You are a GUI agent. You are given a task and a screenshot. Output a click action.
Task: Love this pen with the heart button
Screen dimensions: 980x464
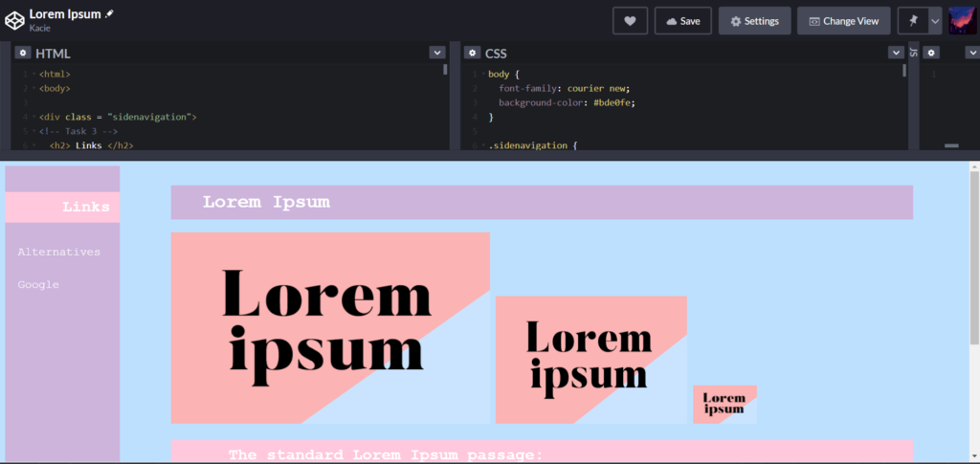(630, 21)
